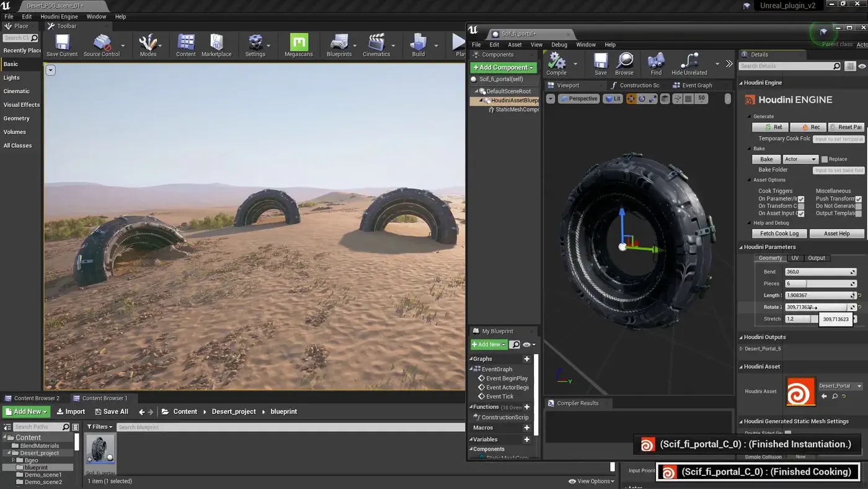Open Debug menu in blueprint editor
Viewport: 868px width, 489px height.
559,45
